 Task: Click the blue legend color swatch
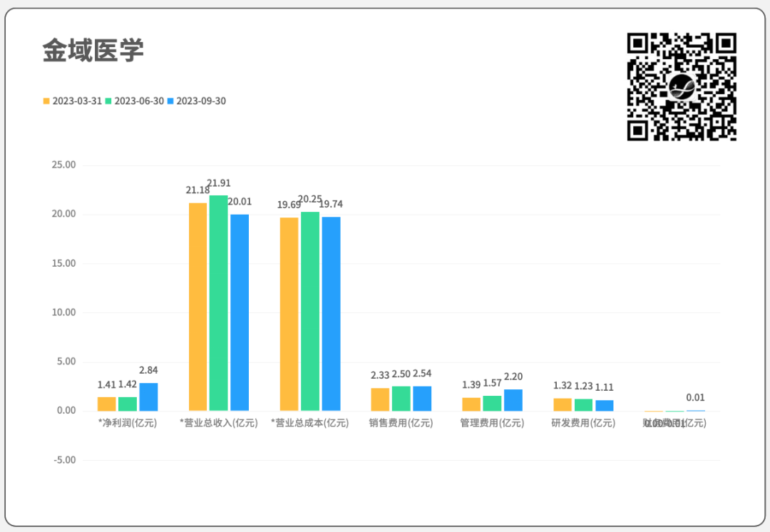coord(170,101)
